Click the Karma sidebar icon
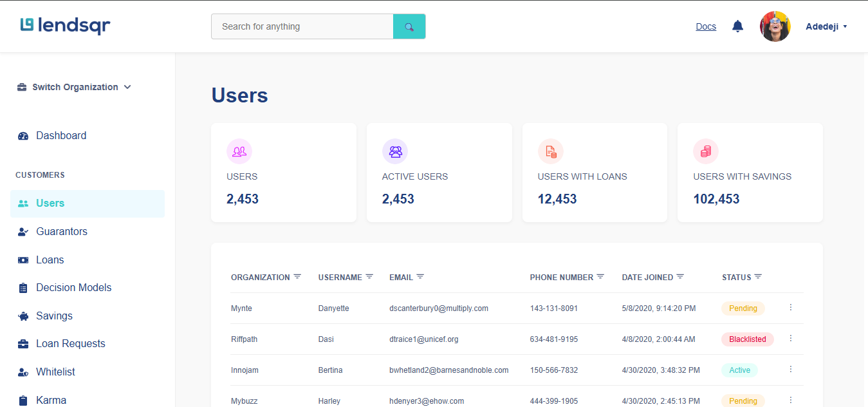The height and width of the screenshot is (407, 868). click(x=23, y=401)
